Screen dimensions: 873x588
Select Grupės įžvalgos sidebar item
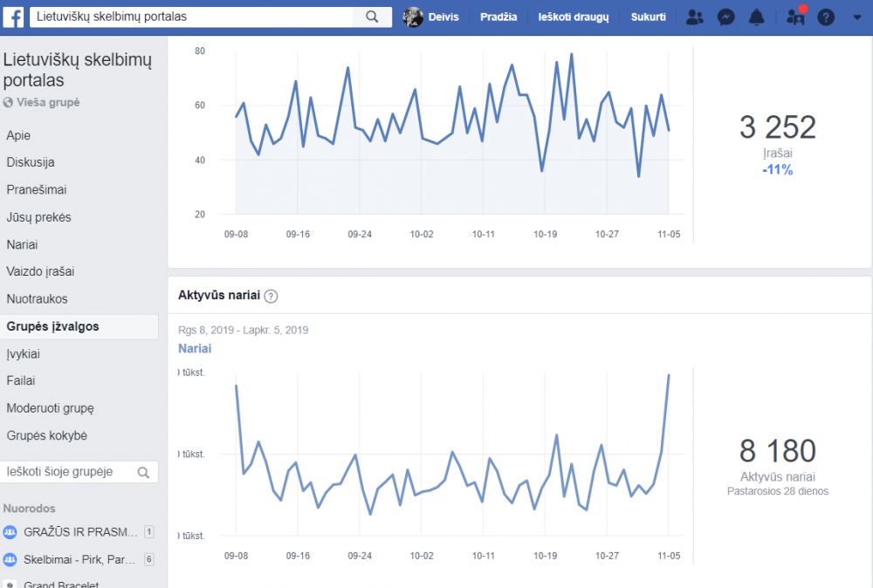[79, 327]
